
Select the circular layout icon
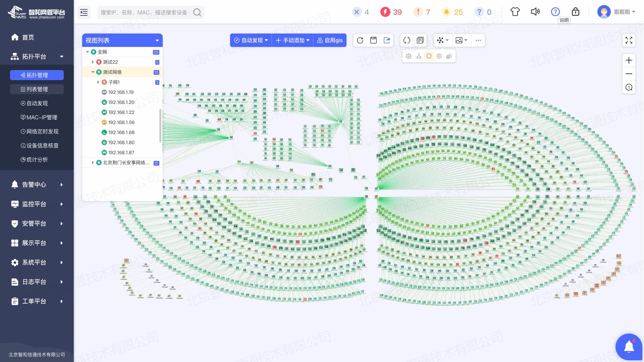point(429,56)
